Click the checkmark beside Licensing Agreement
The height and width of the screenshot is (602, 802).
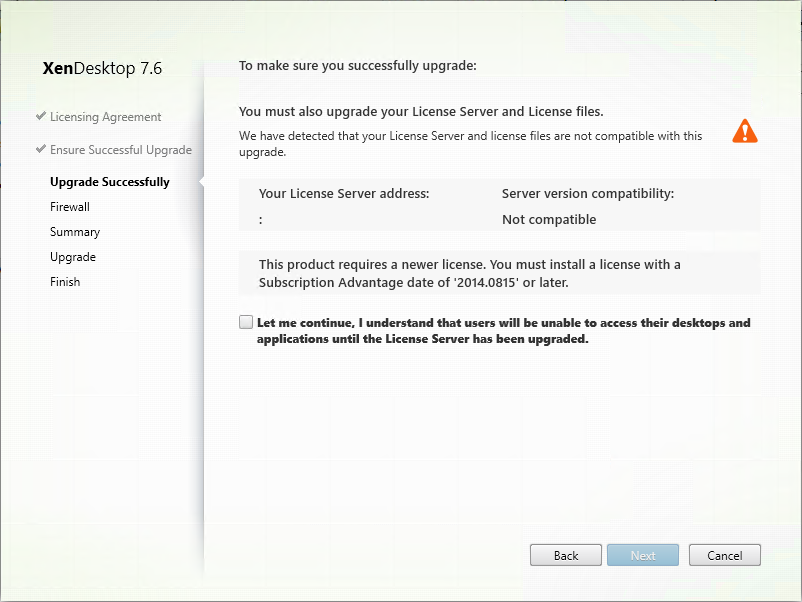point(40,116)
